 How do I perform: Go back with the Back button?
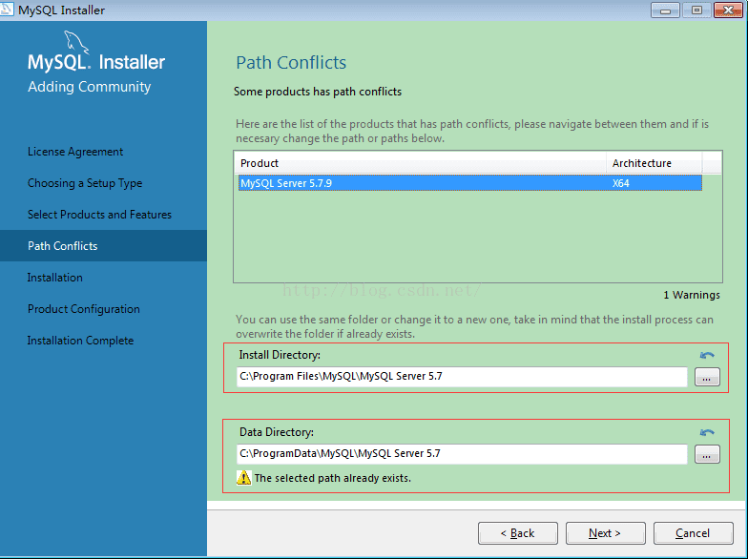518,533
